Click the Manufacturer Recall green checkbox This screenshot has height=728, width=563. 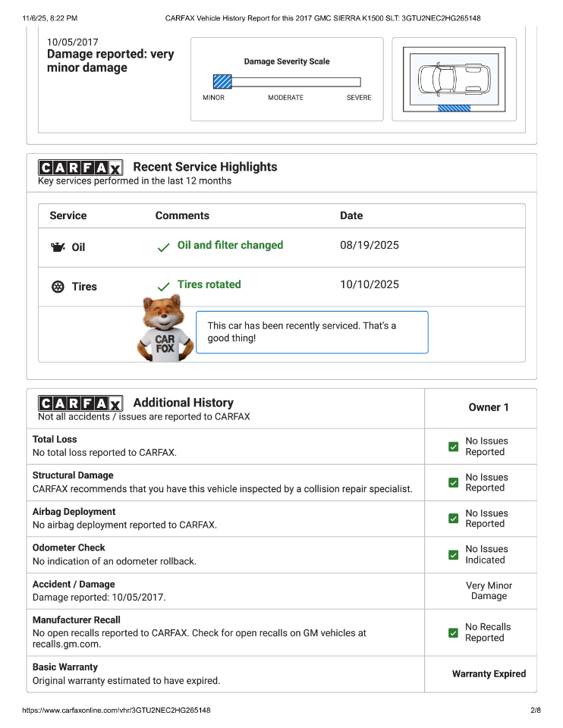[453, 632]
